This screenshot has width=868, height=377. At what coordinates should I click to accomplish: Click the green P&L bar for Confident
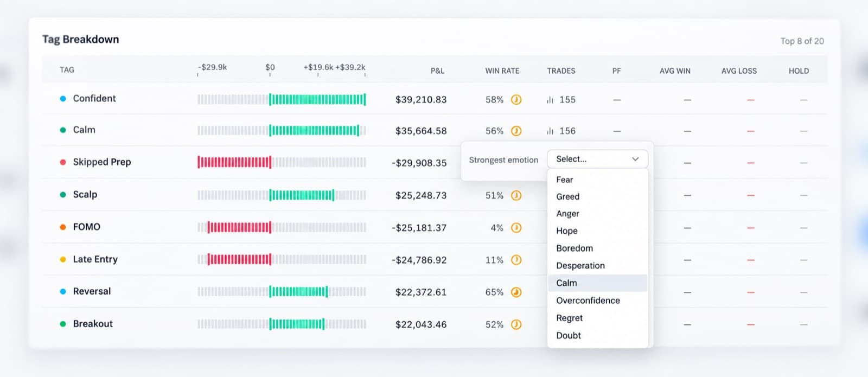pos(318,99)
